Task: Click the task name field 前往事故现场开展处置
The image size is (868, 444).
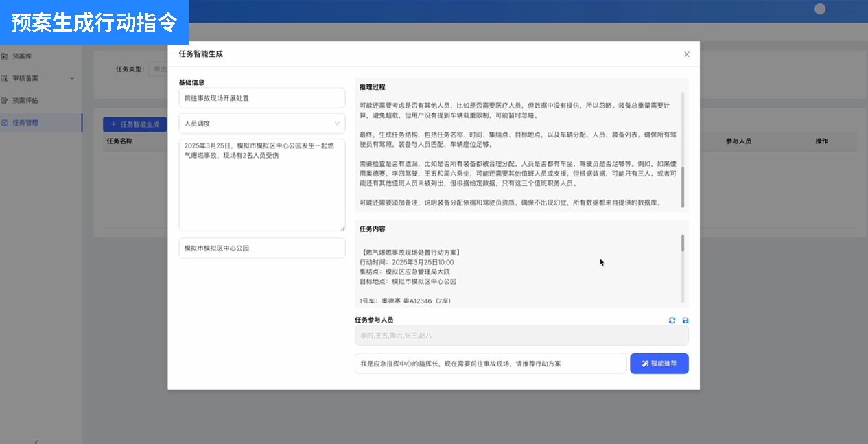Action: click(262, 98)
